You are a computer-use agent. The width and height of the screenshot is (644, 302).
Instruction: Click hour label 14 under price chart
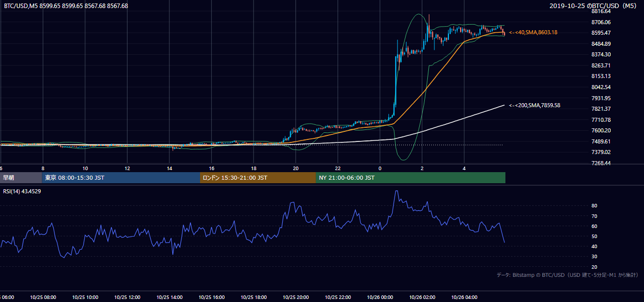pyautogui.click(x=169, y=169)
